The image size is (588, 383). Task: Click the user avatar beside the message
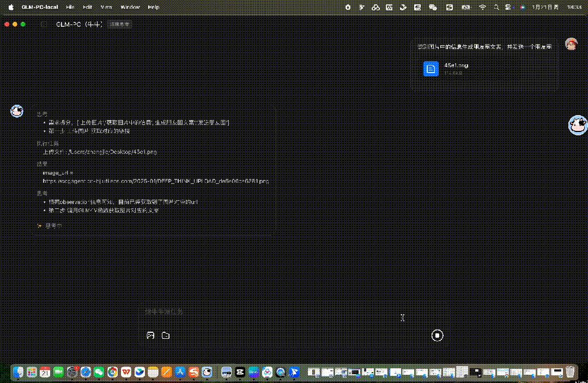click(570, 44)
